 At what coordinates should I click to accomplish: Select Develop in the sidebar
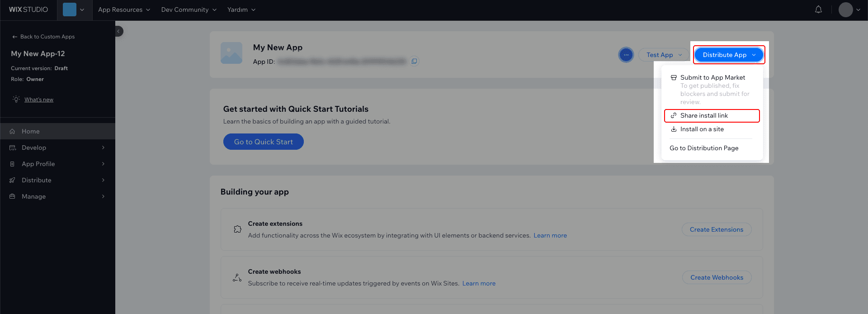pos(57,147)
